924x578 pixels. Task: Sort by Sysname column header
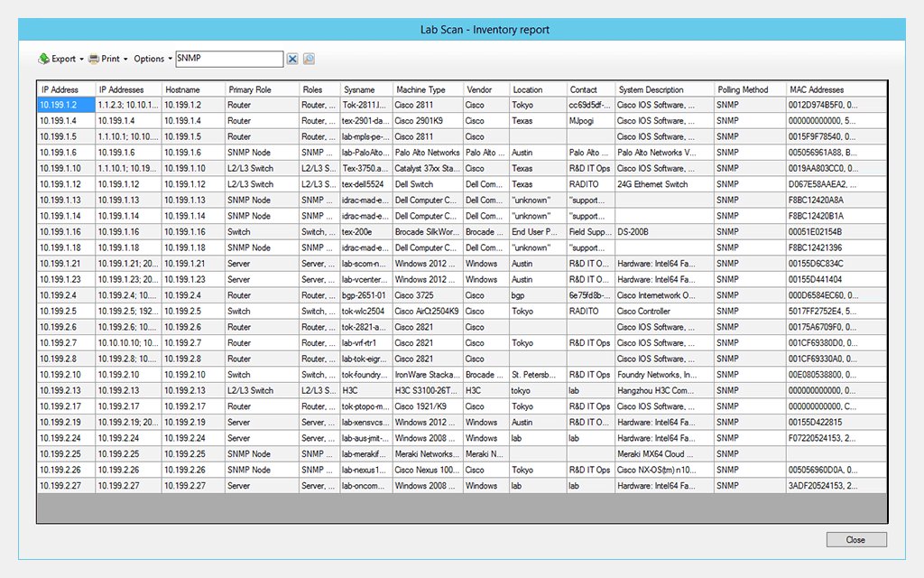[366, 89]
